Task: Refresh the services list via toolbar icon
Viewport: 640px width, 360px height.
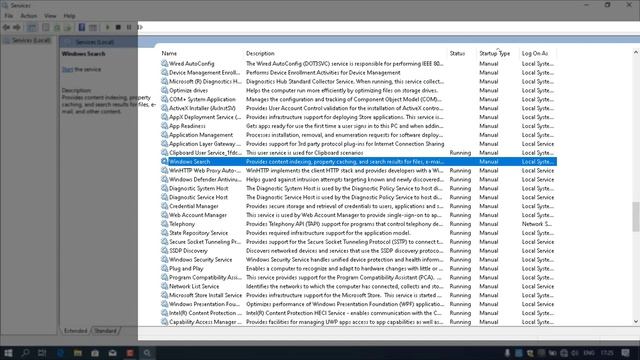Action: pyautogui.click(x=57, y=27)
